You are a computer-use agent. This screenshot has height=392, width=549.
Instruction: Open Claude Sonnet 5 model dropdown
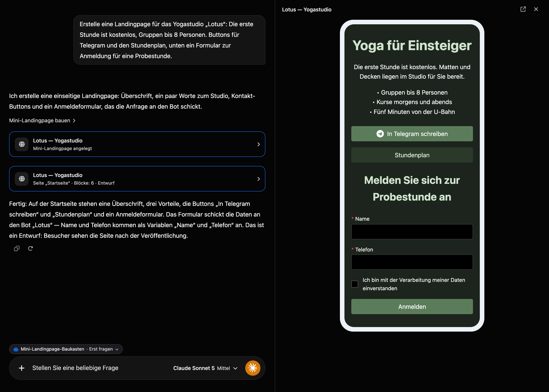[205, 368]
